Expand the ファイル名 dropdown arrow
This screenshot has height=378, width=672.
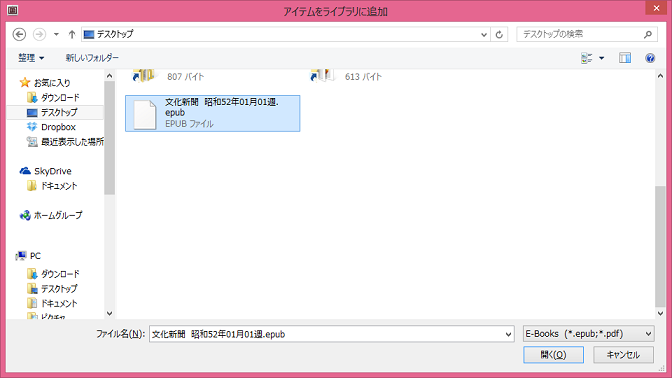pos(508,334)
